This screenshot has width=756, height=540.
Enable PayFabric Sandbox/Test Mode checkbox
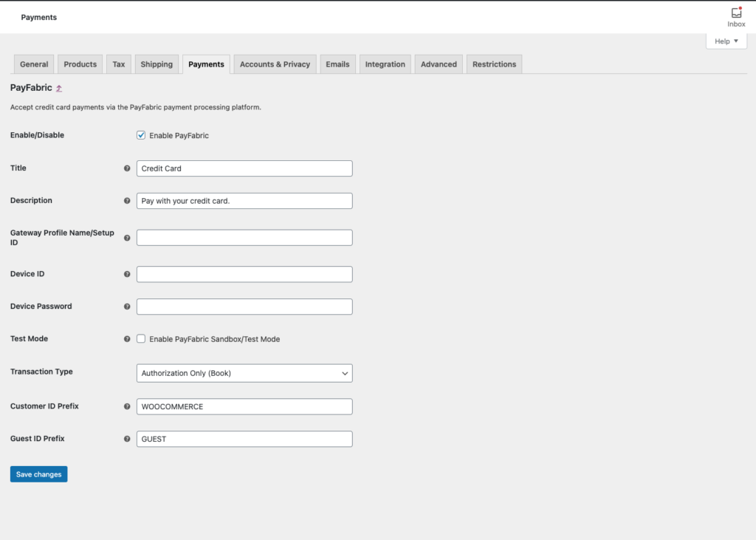141,339
